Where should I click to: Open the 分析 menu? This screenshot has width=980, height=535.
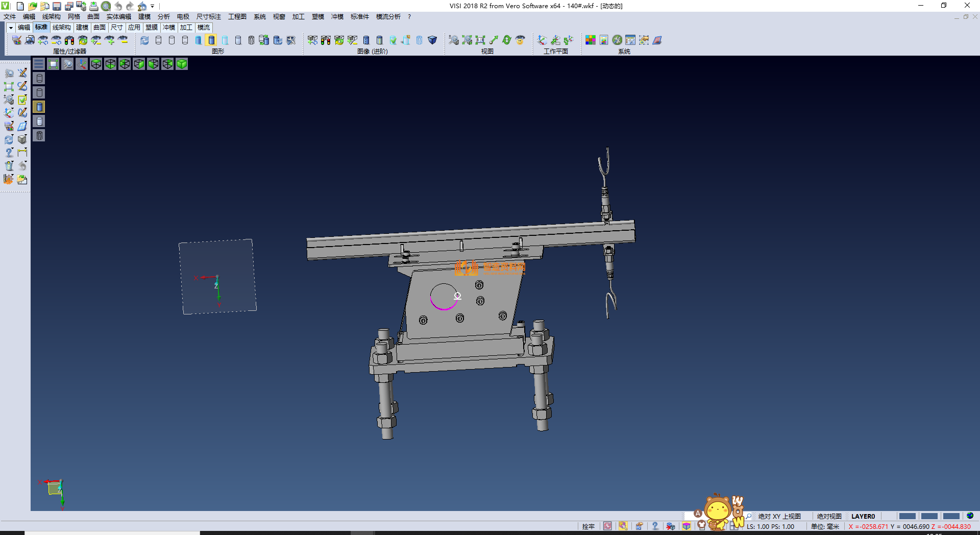point(163,17)
